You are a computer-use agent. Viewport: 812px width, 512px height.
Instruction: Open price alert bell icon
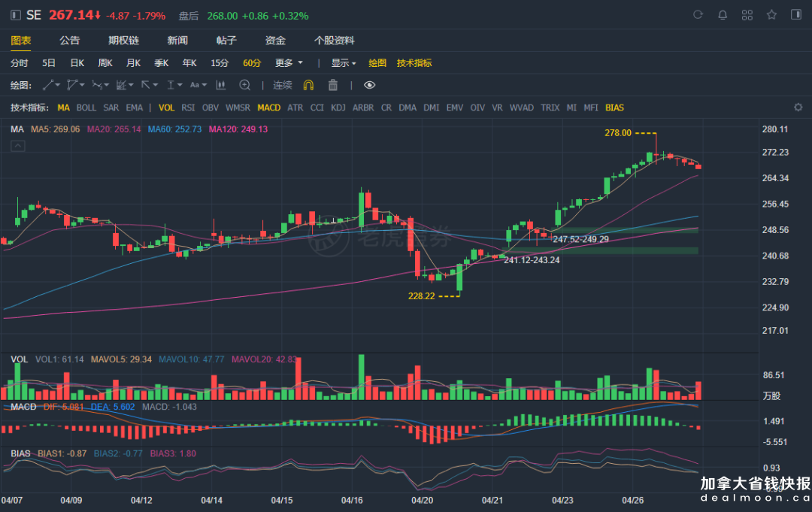click(723, 15)
